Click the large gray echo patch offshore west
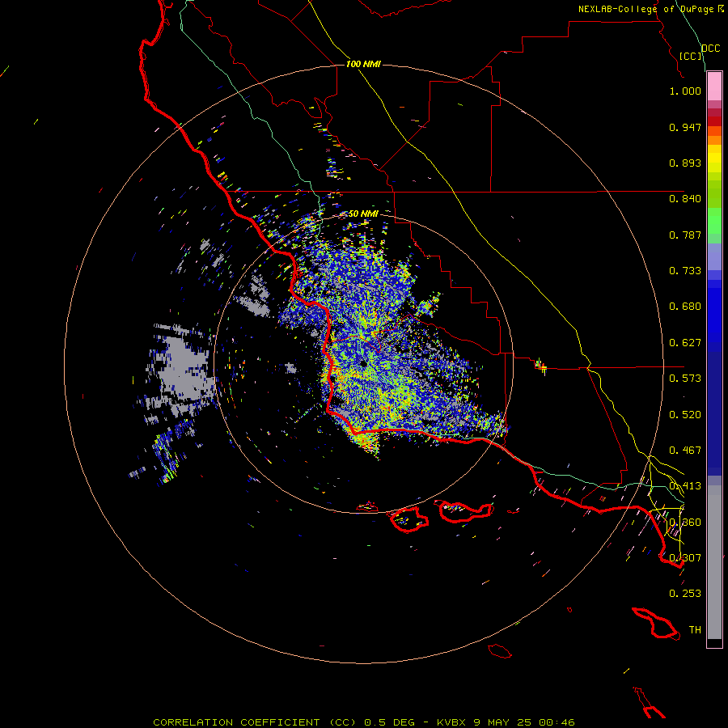This screenshot has height=728, width=728. 184,369
